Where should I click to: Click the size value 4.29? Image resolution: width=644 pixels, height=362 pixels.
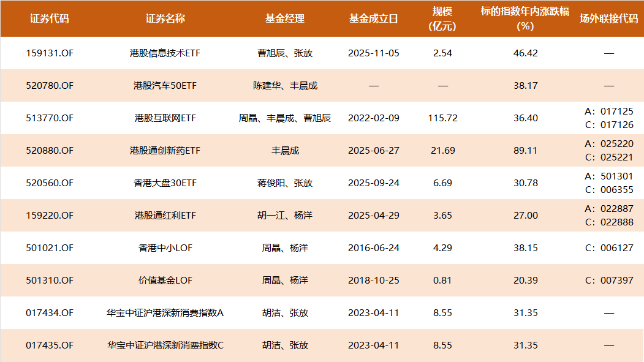[443, 248]
